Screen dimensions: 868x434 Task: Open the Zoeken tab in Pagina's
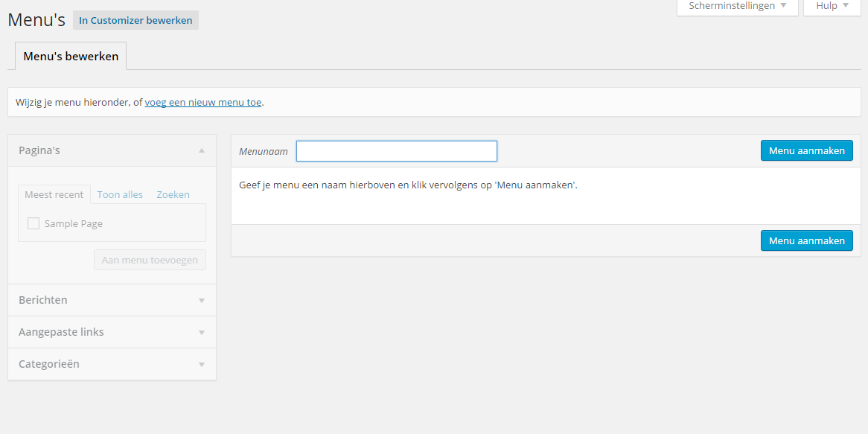click(173, 194)
